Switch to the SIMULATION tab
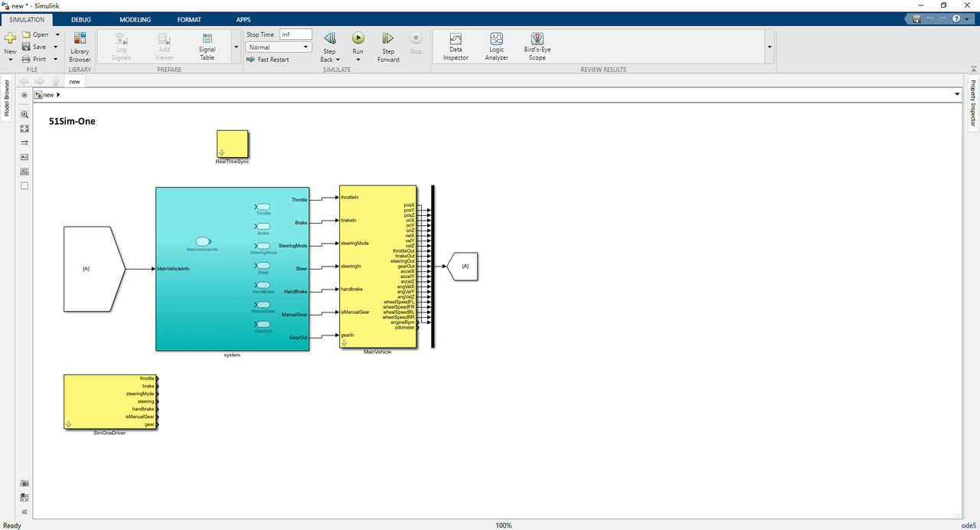This screenshot has width=980, height=530. click(27, 19)
